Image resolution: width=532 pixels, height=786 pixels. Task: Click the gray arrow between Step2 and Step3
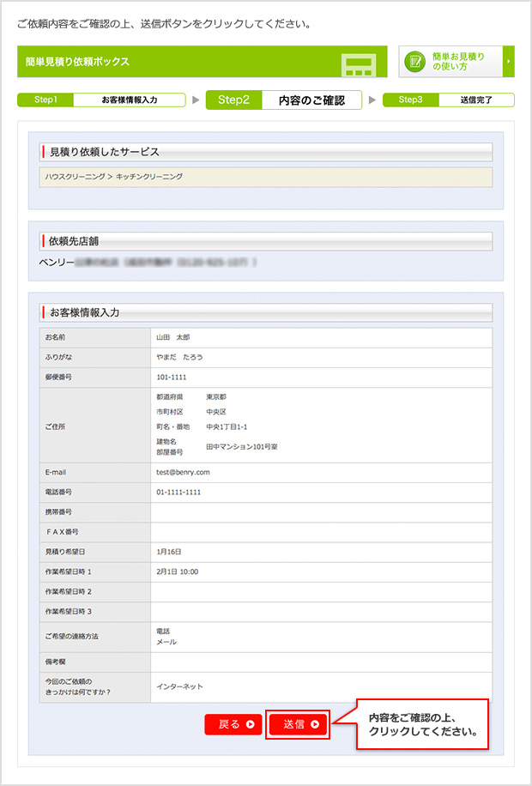click(x=372, y=100)
